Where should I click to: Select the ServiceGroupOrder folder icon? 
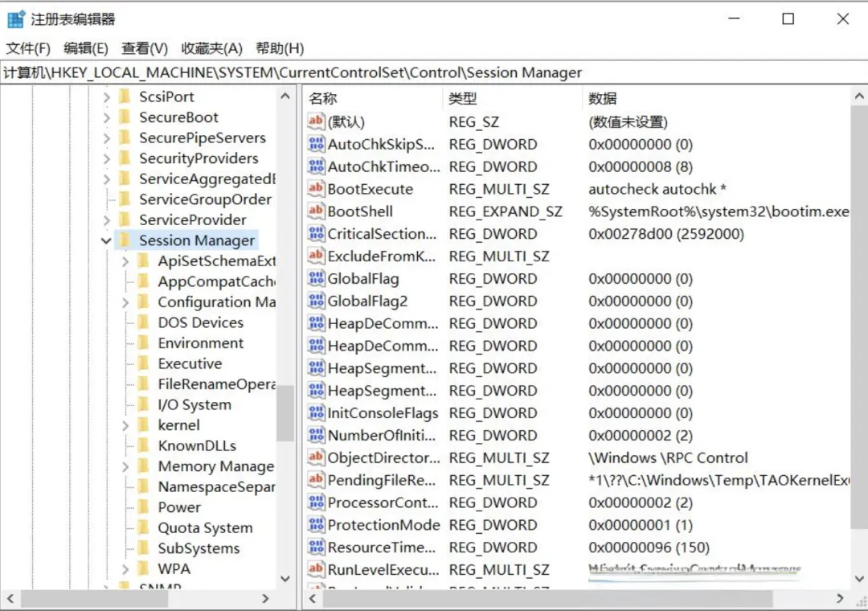tap(125, 199)
